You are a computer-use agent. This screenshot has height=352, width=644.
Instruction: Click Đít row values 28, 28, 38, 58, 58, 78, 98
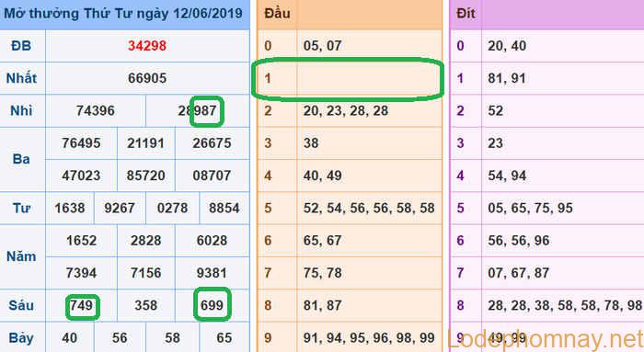(565, 305)
